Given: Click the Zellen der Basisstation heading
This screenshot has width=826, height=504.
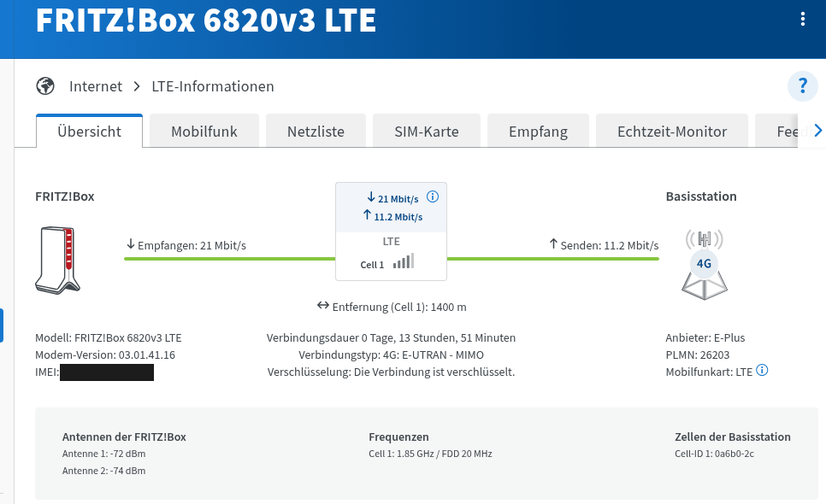Looking at the screenshot, I should coord(733,437).
